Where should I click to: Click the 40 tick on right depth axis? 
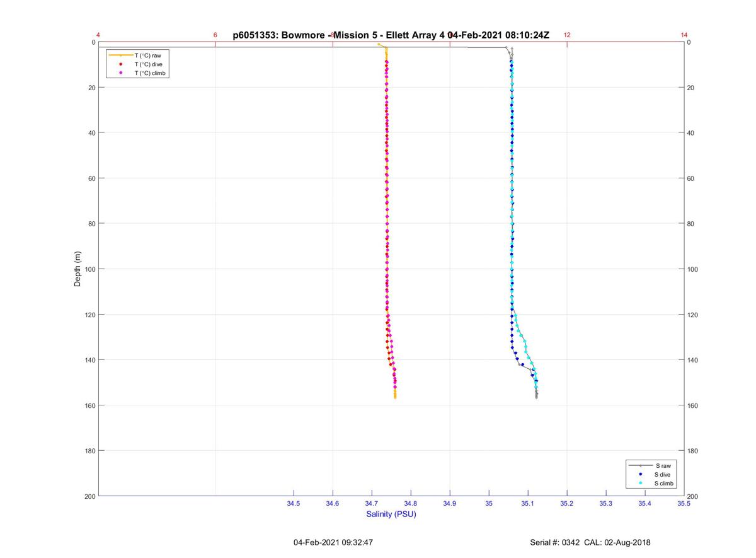click(x=691, y=133)
